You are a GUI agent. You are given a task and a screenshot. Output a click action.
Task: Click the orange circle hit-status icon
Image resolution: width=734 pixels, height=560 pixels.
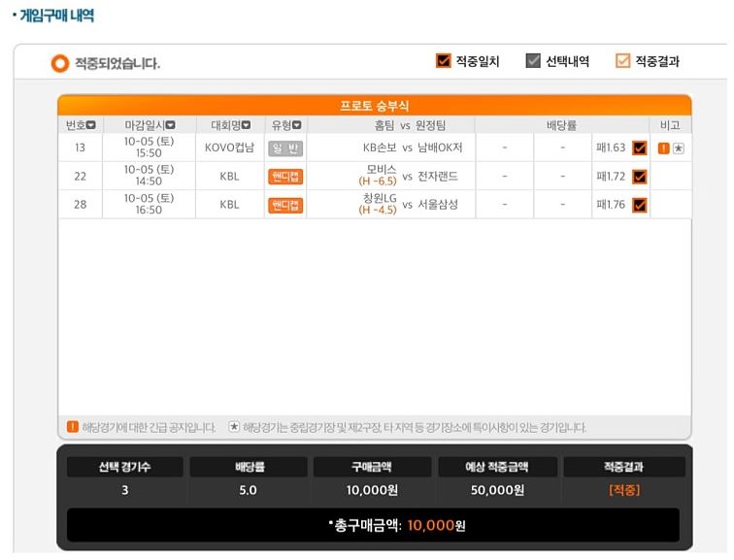point(60,63)
